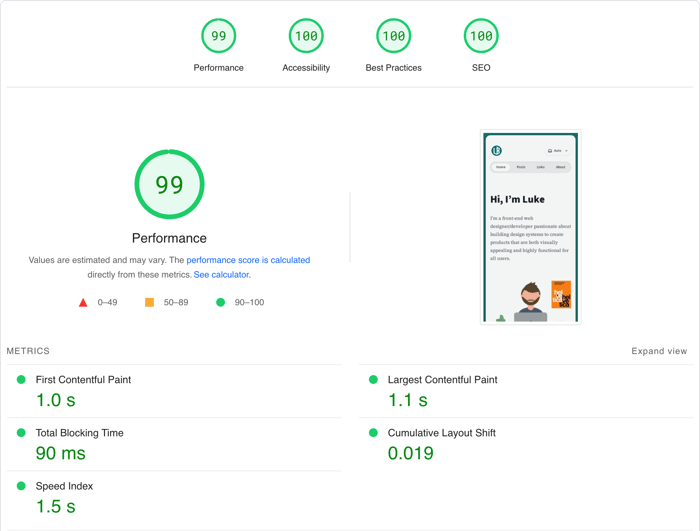700x531 pixels.
Task: Click the 90 ms Total Blocking Time value
Action: tap(60, 453)
